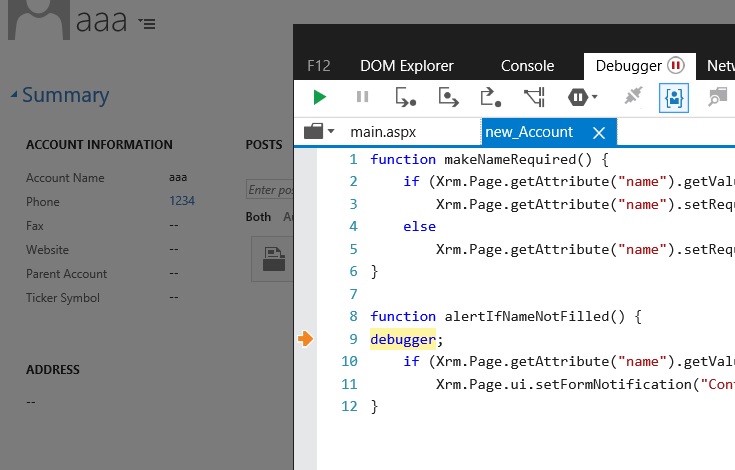The width and height of the screenshot is (735, 470).
Task: Close the new_Account script tab
Action: pos(599,132)
